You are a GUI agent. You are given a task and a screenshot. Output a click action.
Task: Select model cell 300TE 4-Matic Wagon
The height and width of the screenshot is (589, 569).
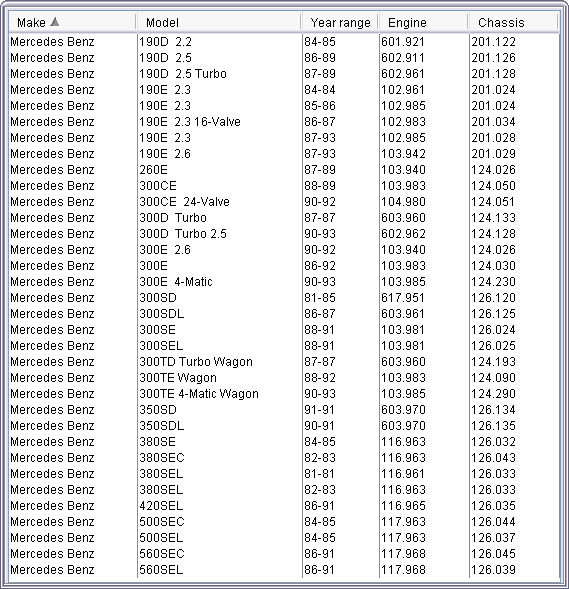click(x=199, y=394)
